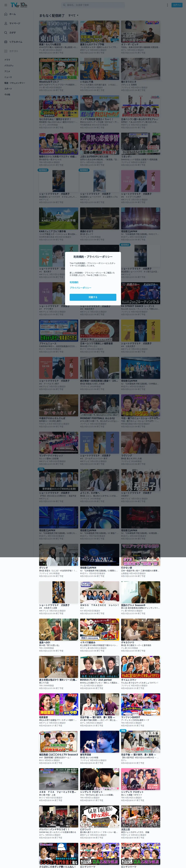Open 相席食堂 thumbnail
Screen dimensions: 186x868
(x=58, y=705)
